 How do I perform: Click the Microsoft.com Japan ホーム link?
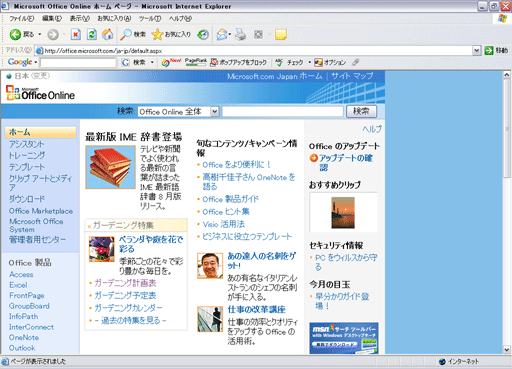coord(275,76)
